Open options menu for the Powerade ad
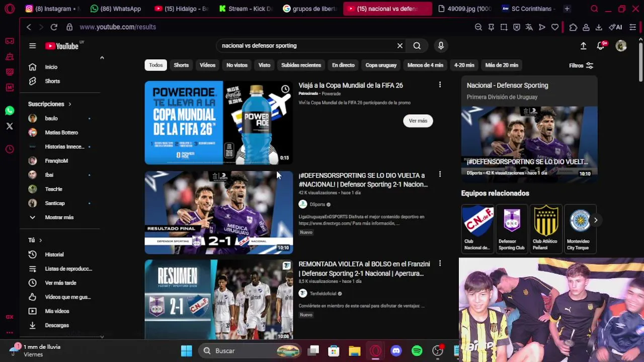This screenshot has height=362, width=644. click(440, 85)
